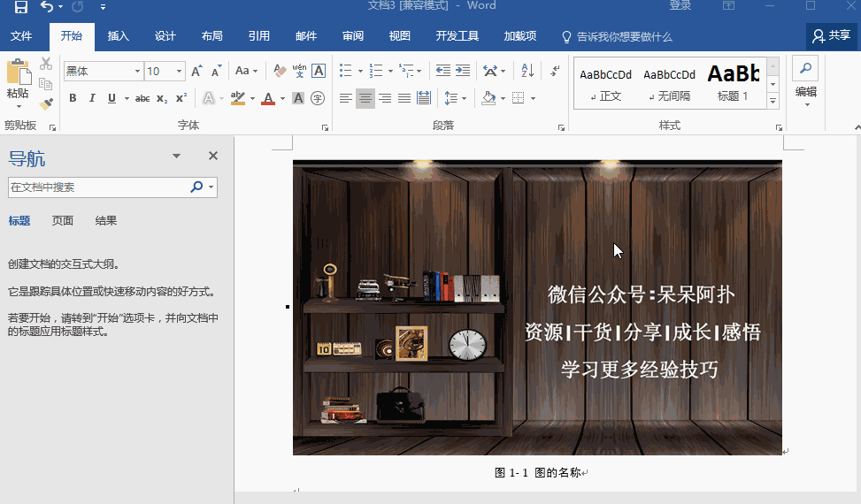Expand bullet list dropdown arrow

pos(360,72)
